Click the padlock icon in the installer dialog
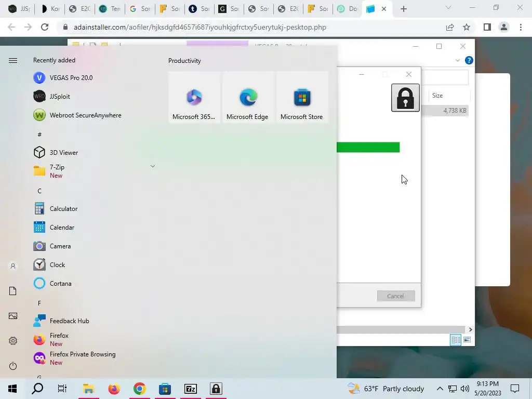 pyautogui.click(x=405, y=98)
